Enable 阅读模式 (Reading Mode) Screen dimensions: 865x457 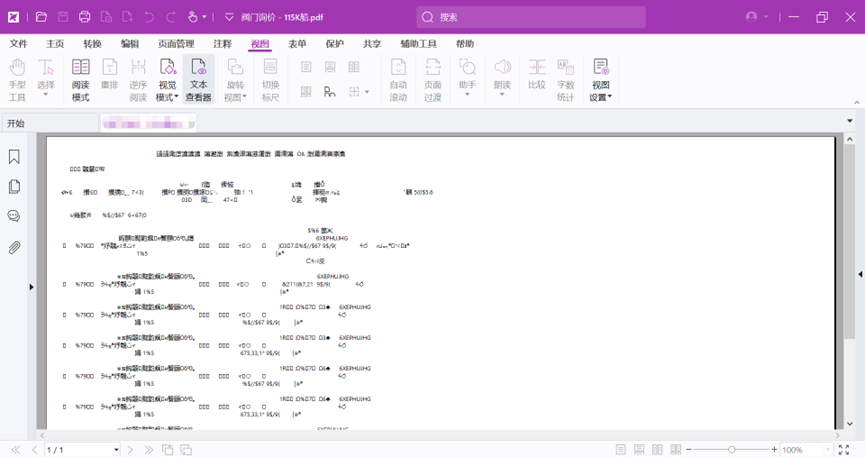coord(80,79)
